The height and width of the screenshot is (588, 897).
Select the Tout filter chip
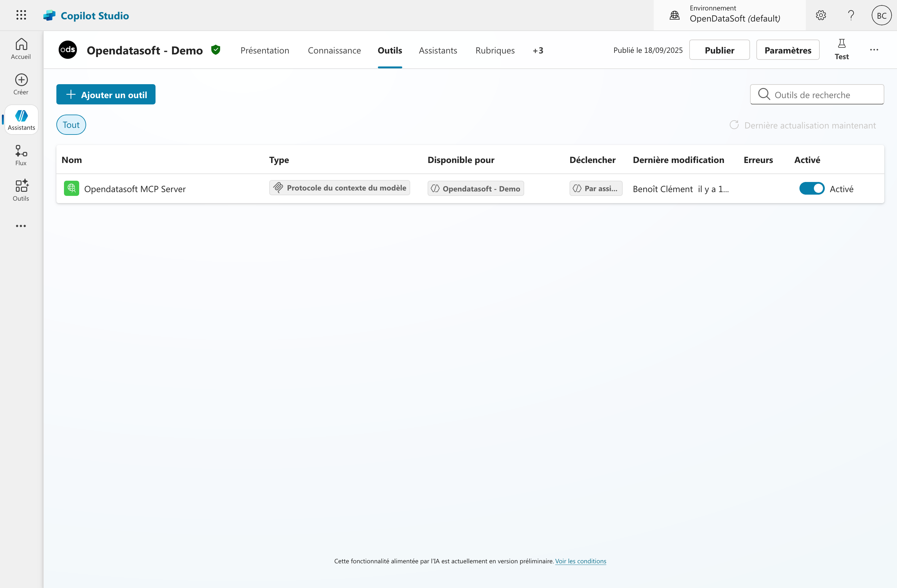(x=71, y=125)
